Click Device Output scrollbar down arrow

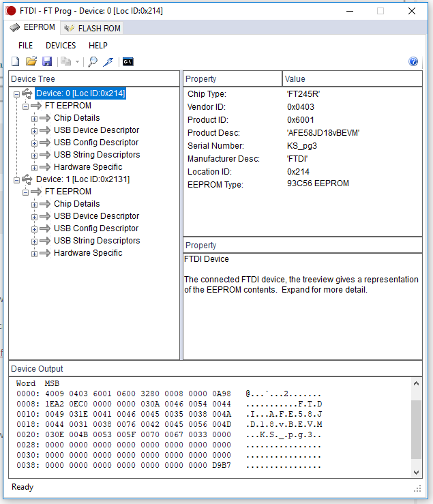(x=416, y=472)
